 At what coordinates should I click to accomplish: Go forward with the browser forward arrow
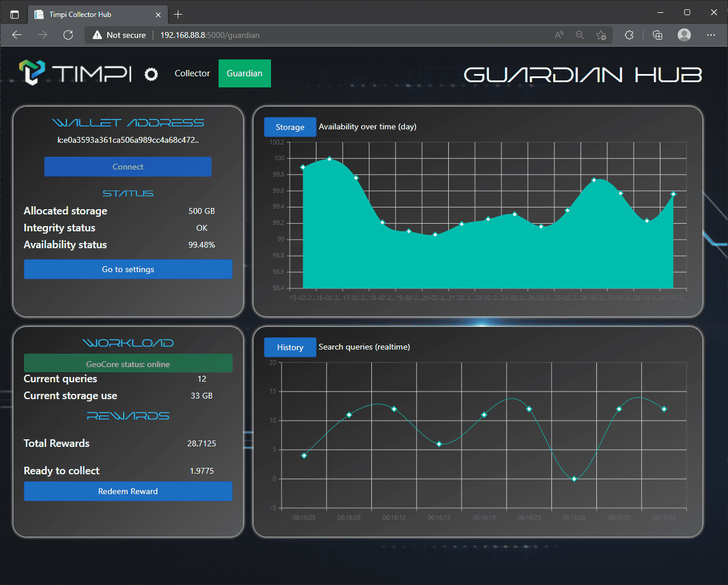click(43, 35)
